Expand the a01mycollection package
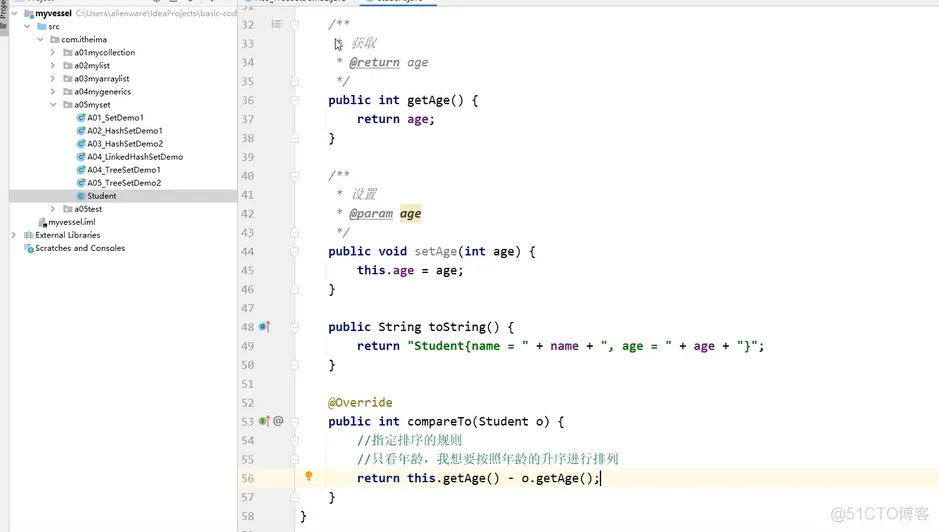 coord(53,53)
